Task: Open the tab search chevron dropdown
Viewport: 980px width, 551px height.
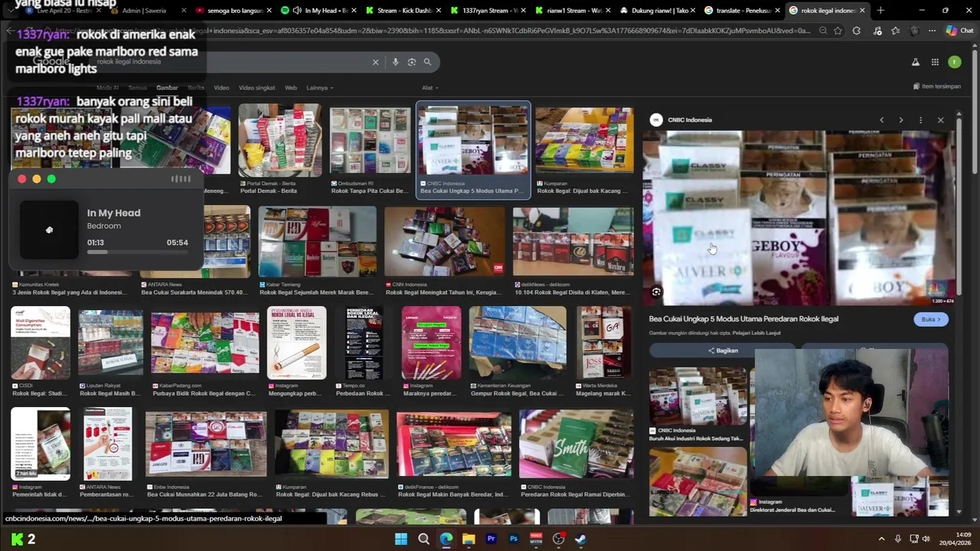Action: (9, 11)
